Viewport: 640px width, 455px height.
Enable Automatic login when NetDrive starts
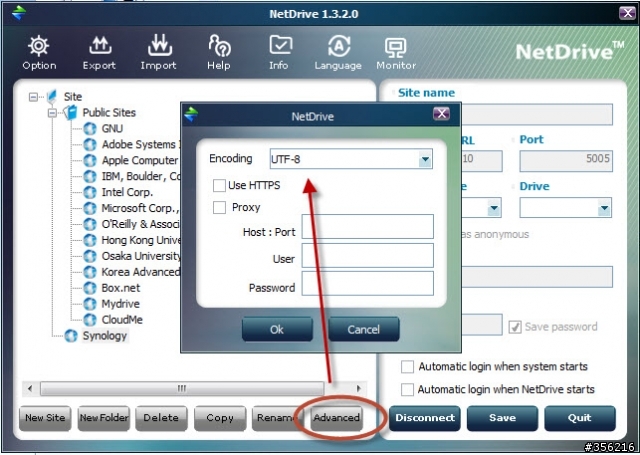coord(407,389)
